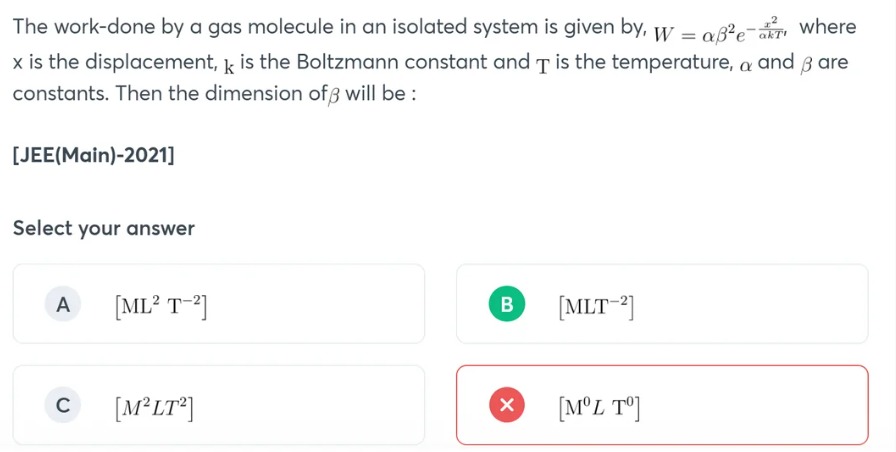
Task: Click the T temperature symbol in question
Action: click(x=542, y=66)
